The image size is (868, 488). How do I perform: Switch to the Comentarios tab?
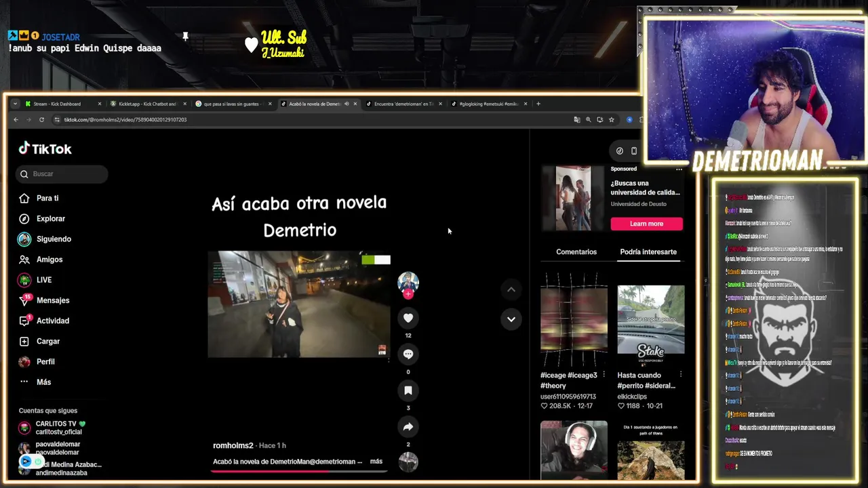(x=576, y=251)
